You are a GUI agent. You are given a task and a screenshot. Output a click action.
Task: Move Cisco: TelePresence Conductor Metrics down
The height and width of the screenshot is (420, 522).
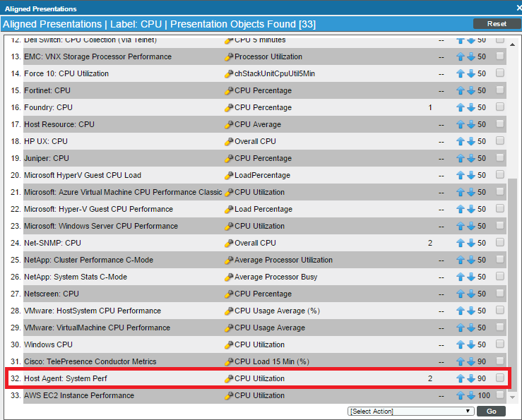470,361
